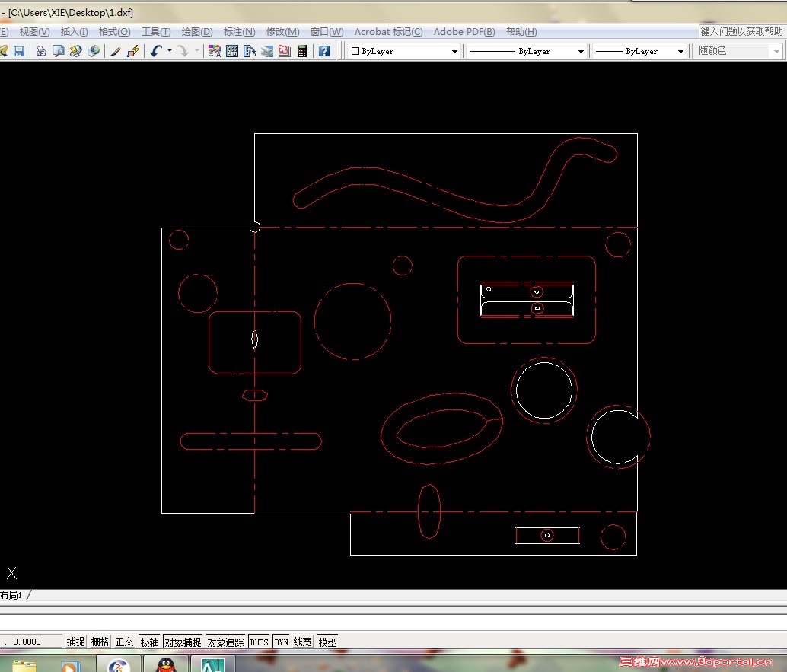
Task: Expand the Undo history dropdown arrow
Action: (170, 51)
